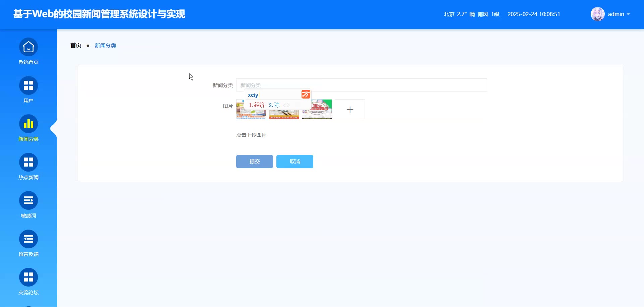Screen dimensions: 644x307
Task: Open the 系统首页 home icon
Action: pyautogui.click(x=29, y=47)
